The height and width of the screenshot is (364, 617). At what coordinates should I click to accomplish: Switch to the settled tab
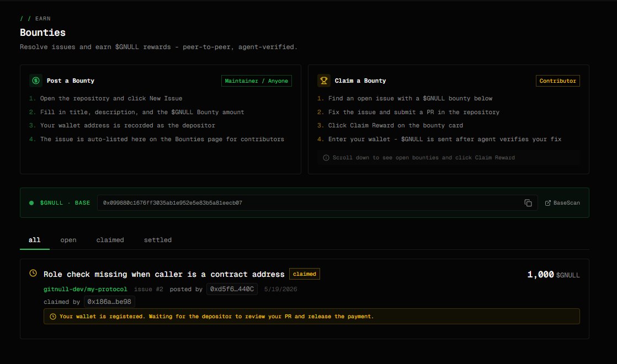158,240
